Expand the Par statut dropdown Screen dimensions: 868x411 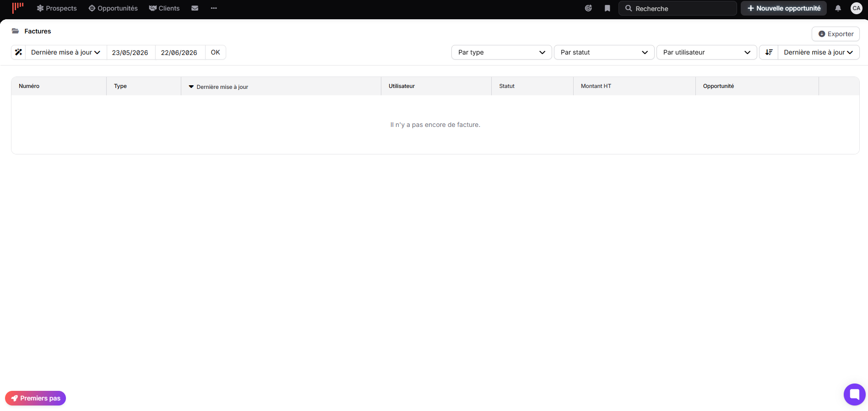604,52
